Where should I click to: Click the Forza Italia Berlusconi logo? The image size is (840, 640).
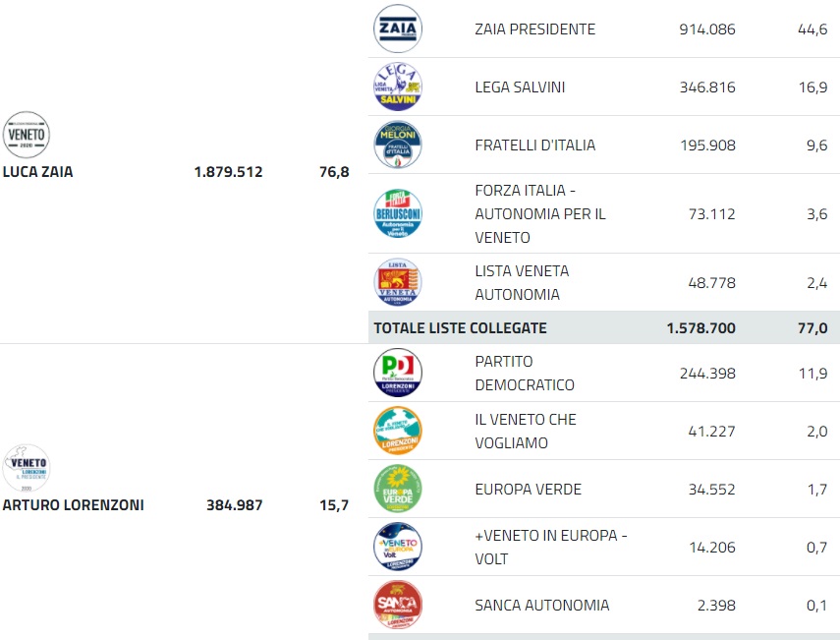click(398, 213)
